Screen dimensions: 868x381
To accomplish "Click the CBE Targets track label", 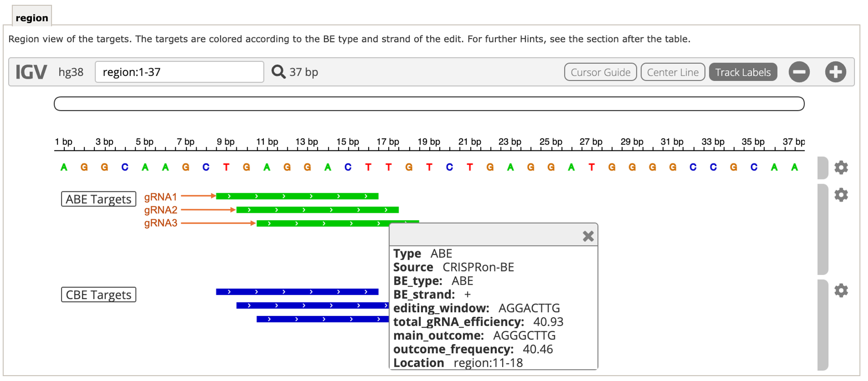I will 98,295.
